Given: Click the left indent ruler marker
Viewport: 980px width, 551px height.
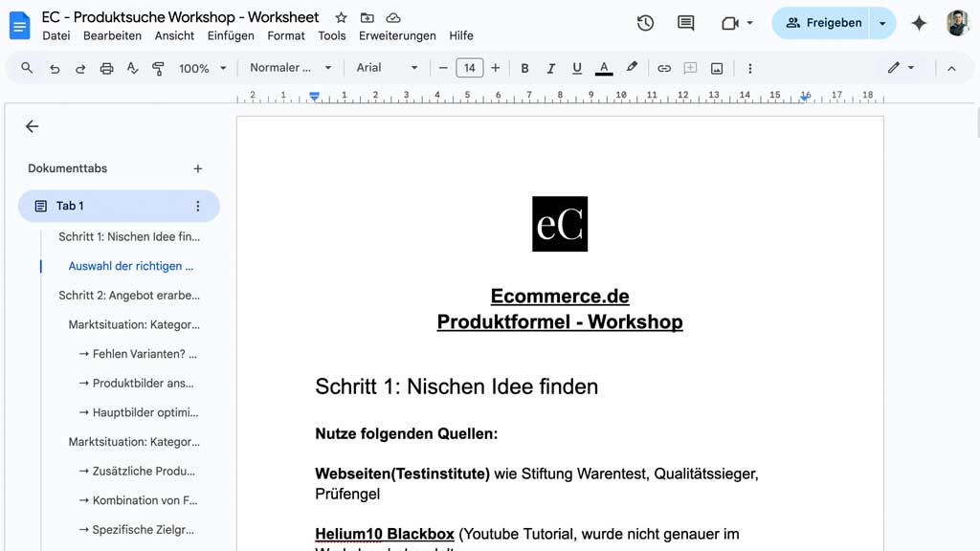Looking at the screenshot, I should 314,97.
